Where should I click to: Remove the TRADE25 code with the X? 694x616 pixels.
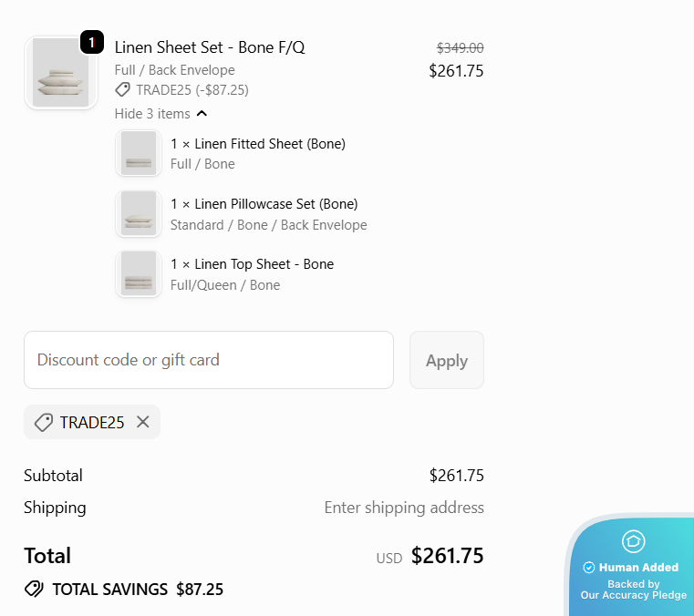click(142, 422)
